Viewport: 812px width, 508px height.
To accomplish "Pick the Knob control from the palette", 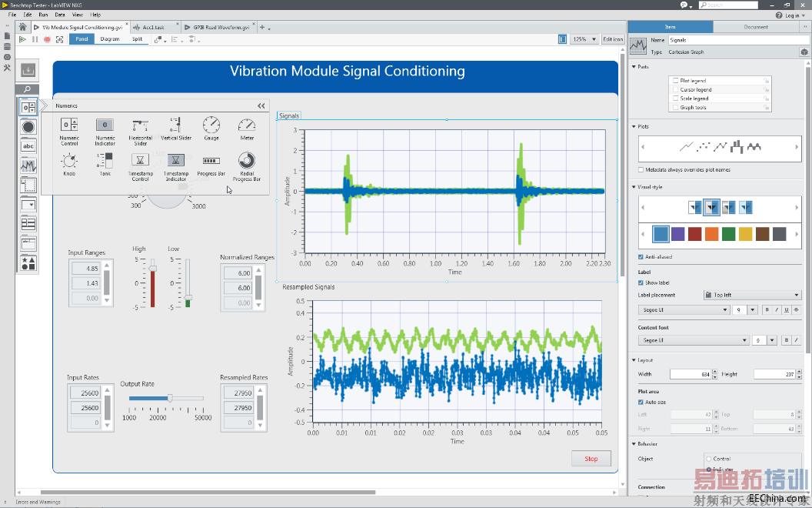I will pos(69,160).
